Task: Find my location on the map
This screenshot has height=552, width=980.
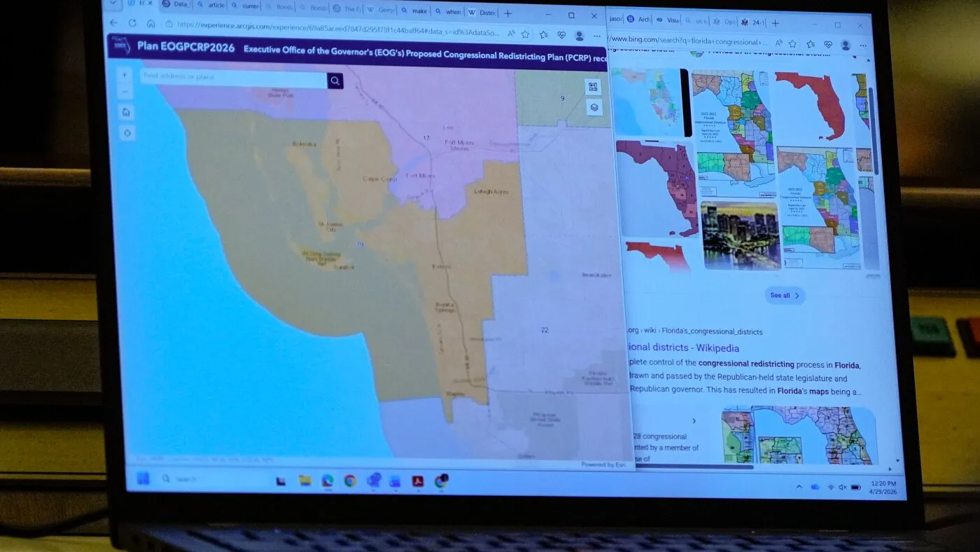Action: pos(127,132)
